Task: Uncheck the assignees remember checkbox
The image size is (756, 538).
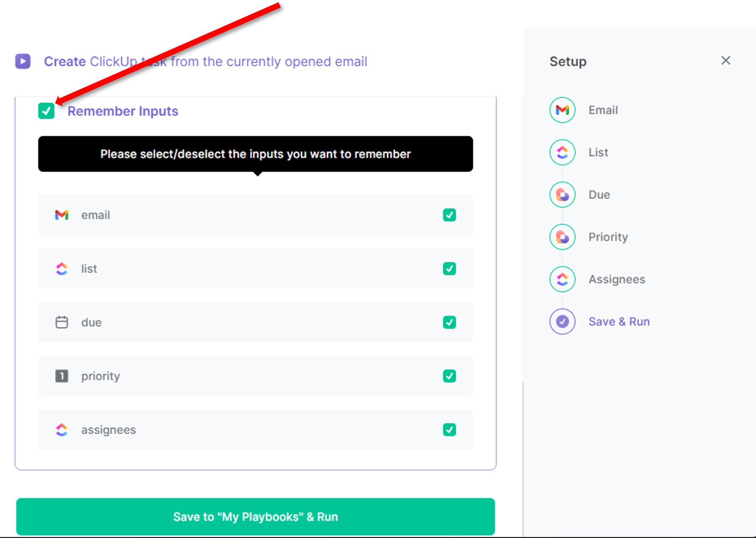Action: coord(449,429)
